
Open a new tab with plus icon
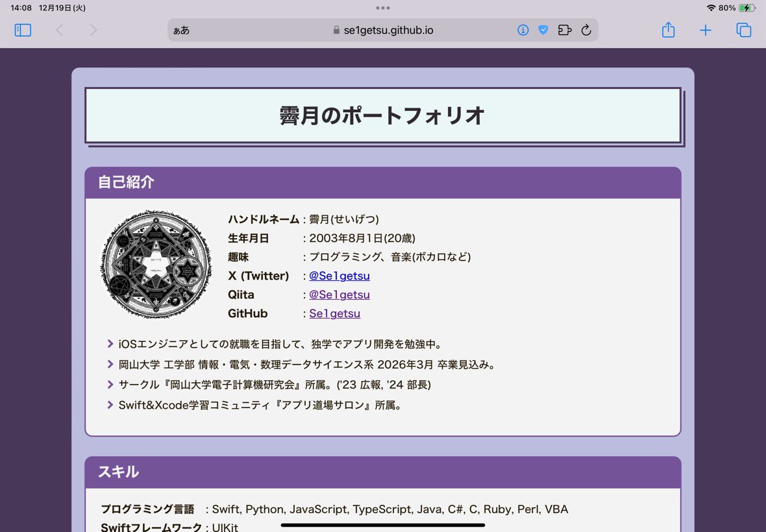click(x=706, y=30)
